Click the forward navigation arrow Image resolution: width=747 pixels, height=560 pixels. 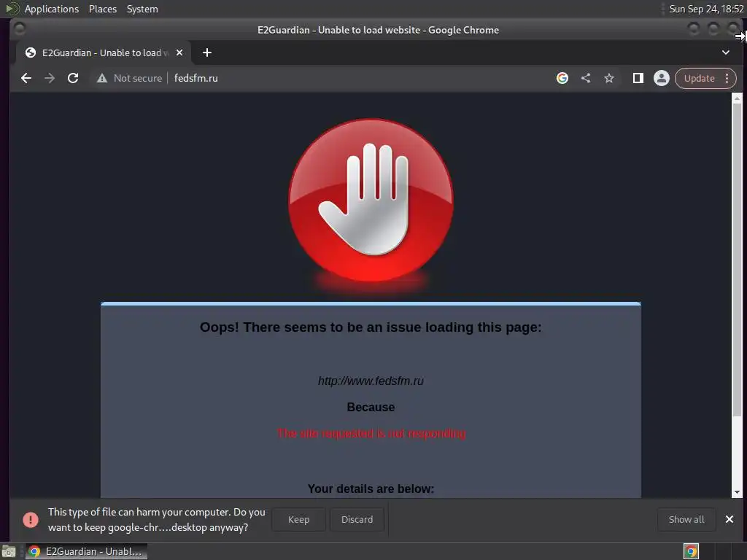[50, 78]
